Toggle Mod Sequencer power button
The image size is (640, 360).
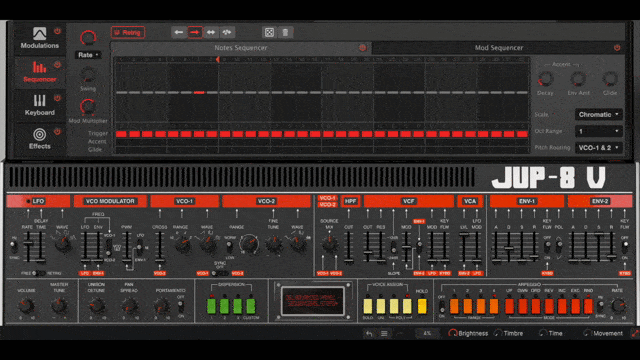(617, 48)
